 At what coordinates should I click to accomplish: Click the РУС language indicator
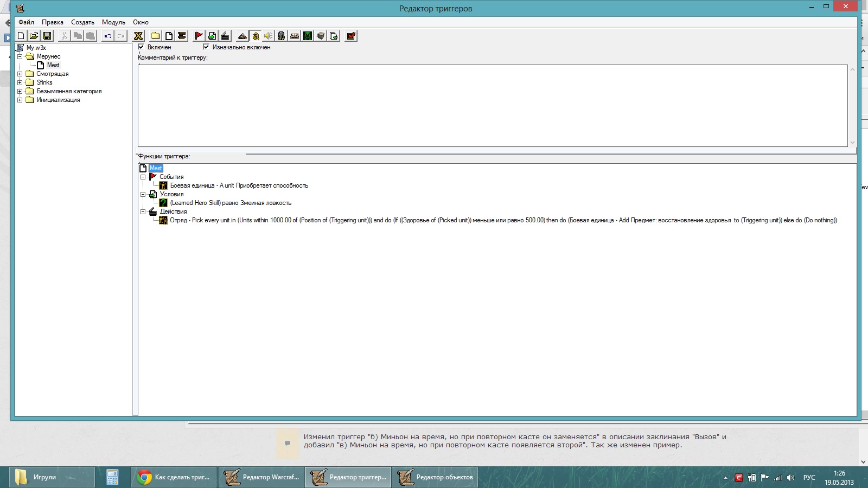coord(809,478)
